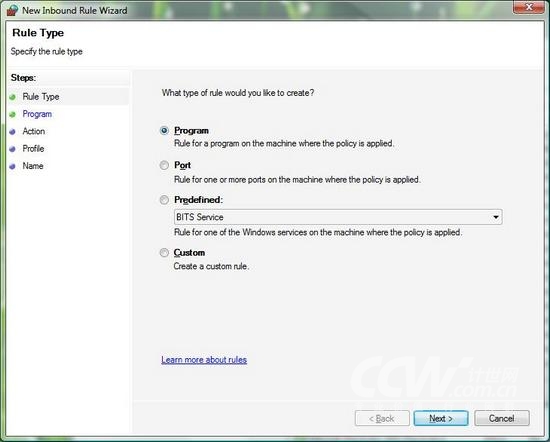This screenshot has height=442, width=550.
Task: Choose the Custom rule radio button
Action: pos(164,253)
